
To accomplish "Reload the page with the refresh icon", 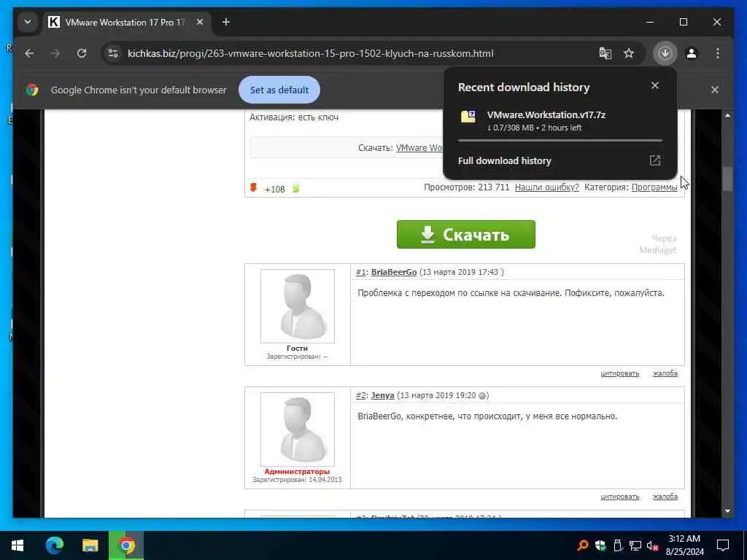I will pyautogui.click(x=82, y=53).
